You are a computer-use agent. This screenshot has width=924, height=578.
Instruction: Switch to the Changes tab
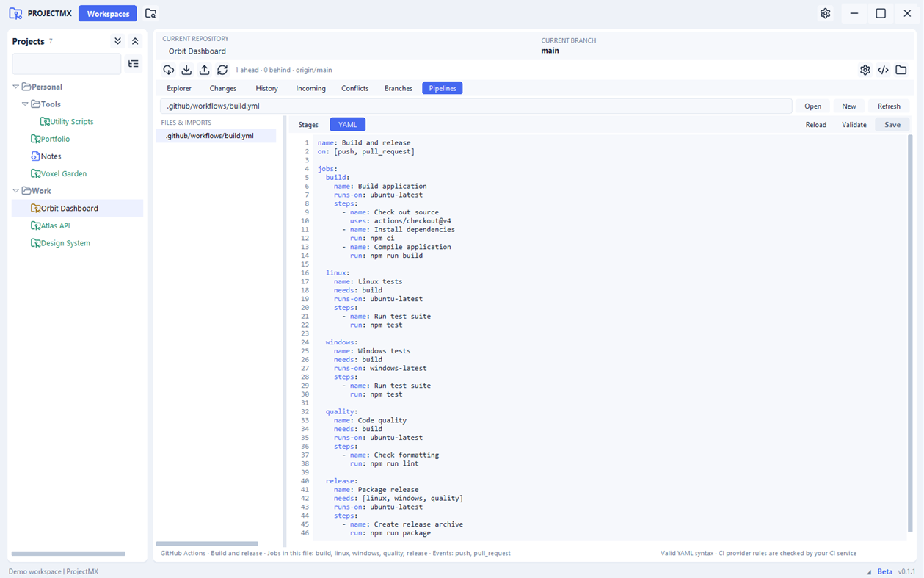[223, 88]
